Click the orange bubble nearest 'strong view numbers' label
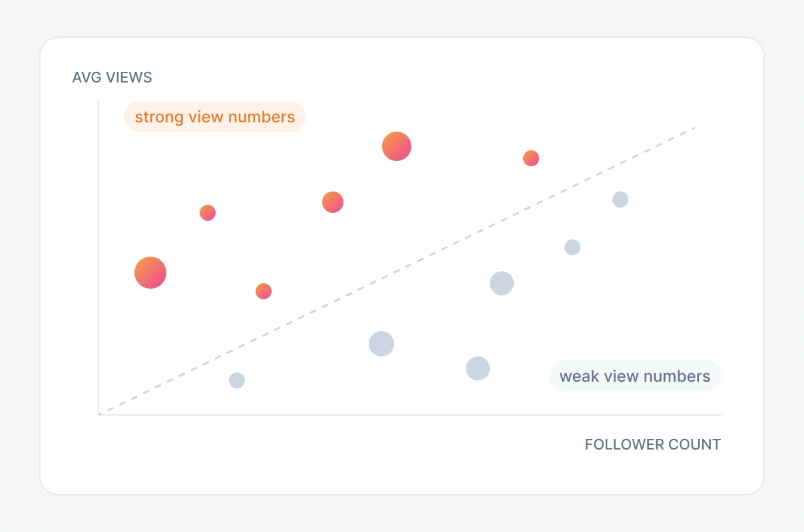 click(208, 213)
